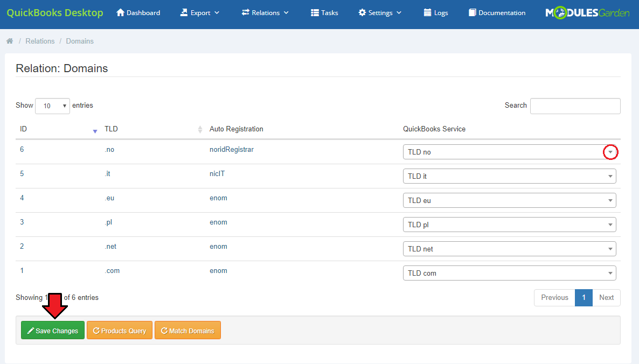The width and height of the screenshot is (639, 364).
Task: Open the TLD com service dropdown
Action: [x=509, y=273]
